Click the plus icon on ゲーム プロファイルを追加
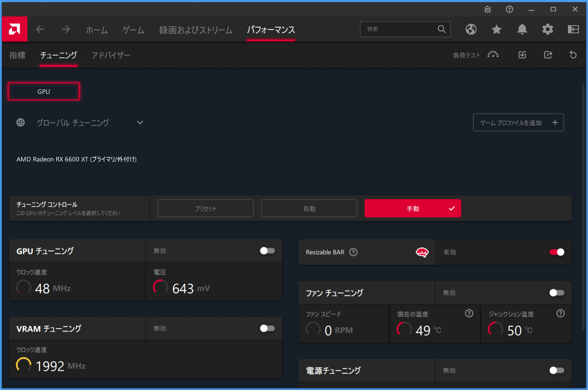 [x=555, y=123]
